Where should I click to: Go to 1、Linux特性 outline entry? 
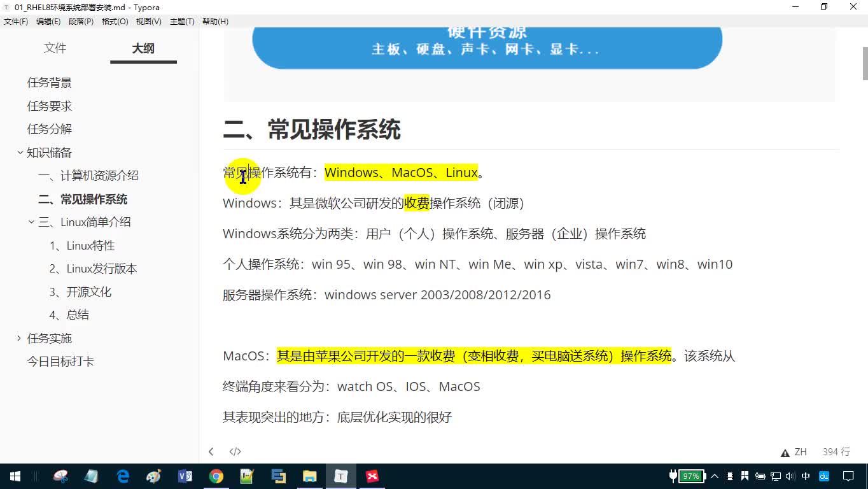point(82,246)
